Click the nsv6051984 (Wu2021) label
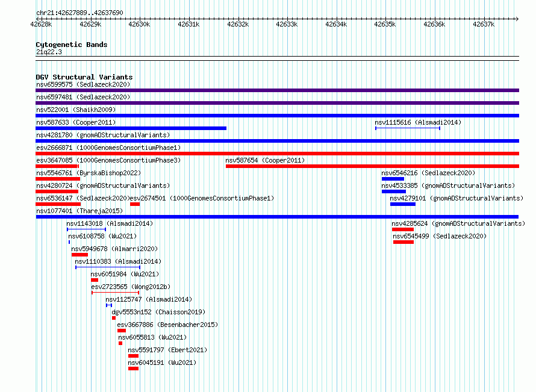Viewport: 536px width, 392px height. (125, 274)
